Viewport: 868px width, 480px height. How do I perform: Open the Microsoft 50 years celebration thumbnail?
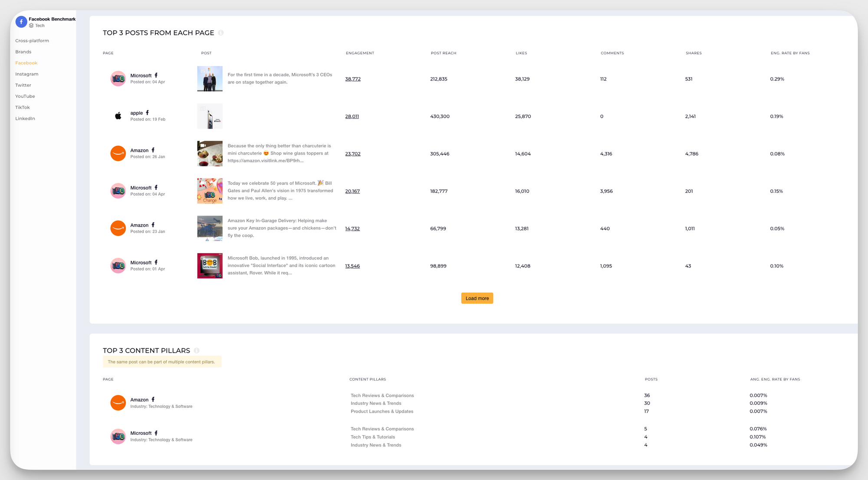(210, 191)
